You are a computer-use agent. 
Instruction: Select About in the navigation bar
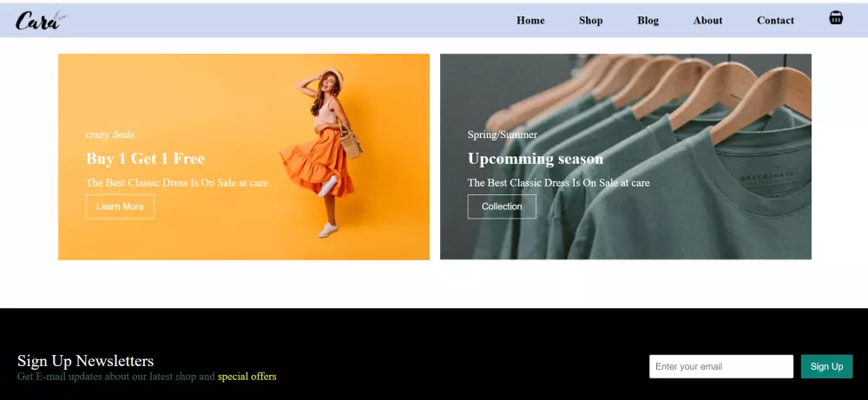707,20
